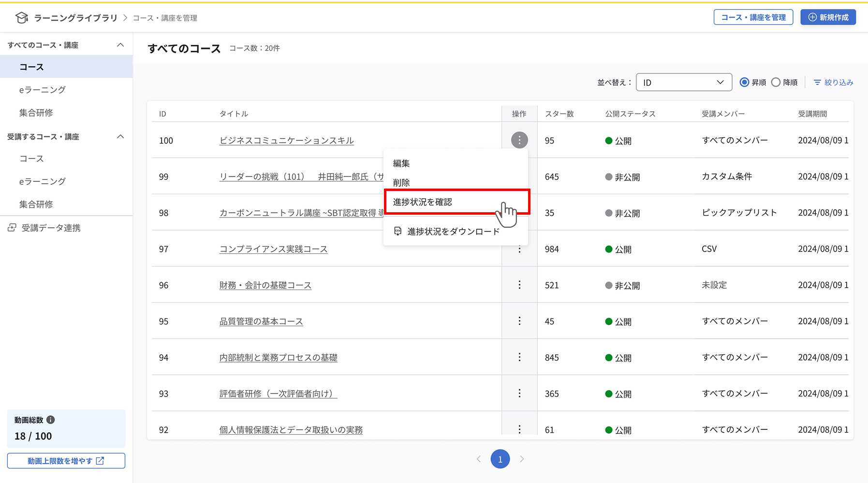Viewport: 868px width, 483px height.
Task: Click the 公開ステータス column header
Action: pyautogui.click(x=631, y=114)
